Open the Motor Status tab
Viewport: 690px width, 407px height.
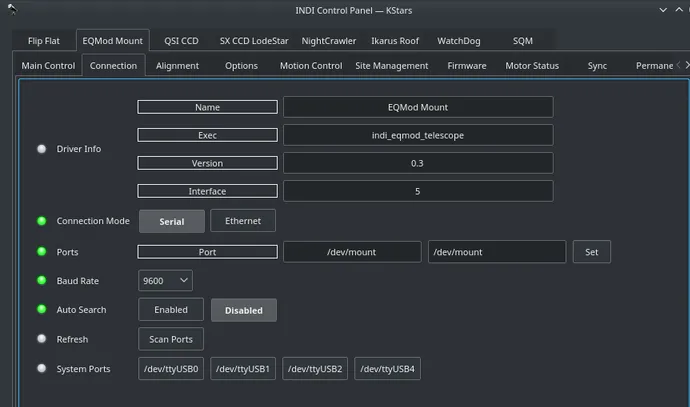pos(532,66)
